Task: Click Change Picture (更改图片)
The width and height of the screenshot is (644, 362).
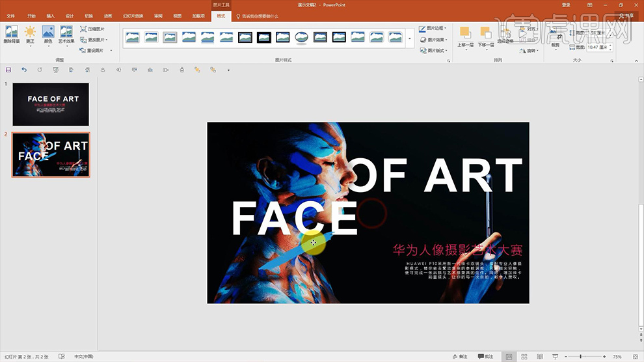Action: [x=92, y=40]
